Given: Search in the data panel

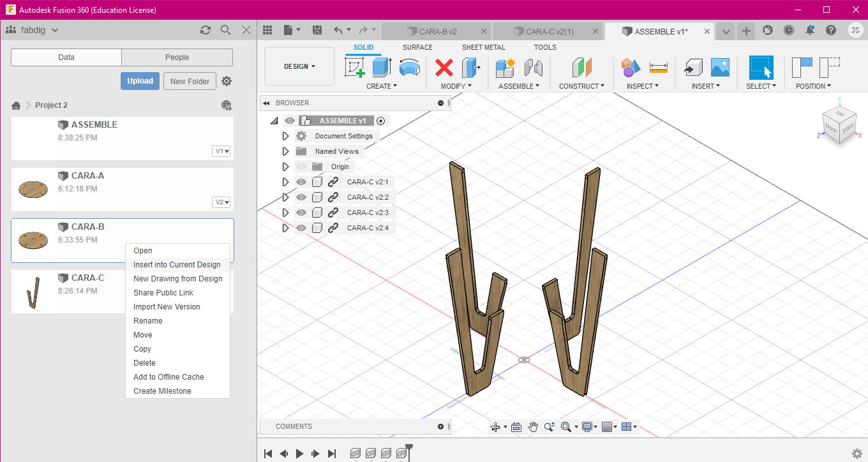Looking at the screenshot, I should click(225, 30).
